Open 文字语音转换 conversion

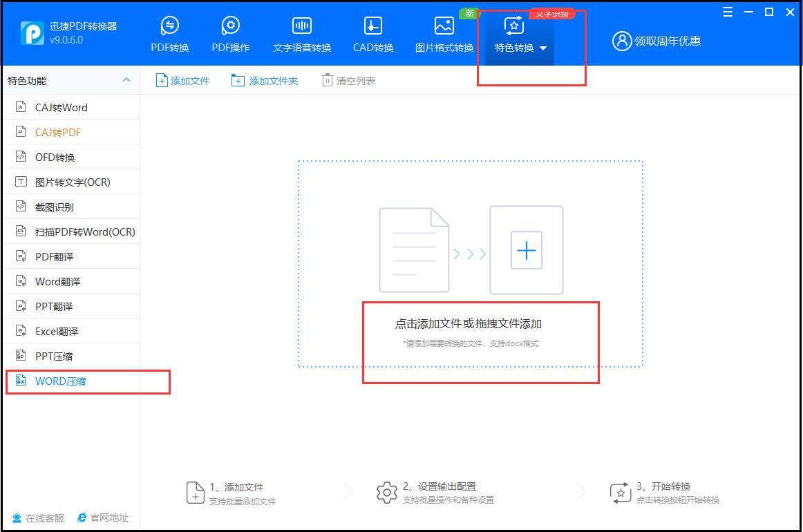(x=301, y=32)
